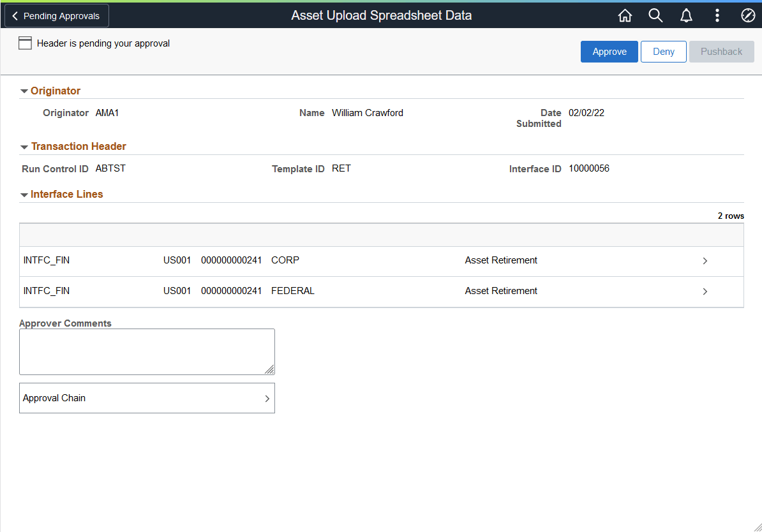
Task: Click inside the Approver Comments box
Action: 147,351
